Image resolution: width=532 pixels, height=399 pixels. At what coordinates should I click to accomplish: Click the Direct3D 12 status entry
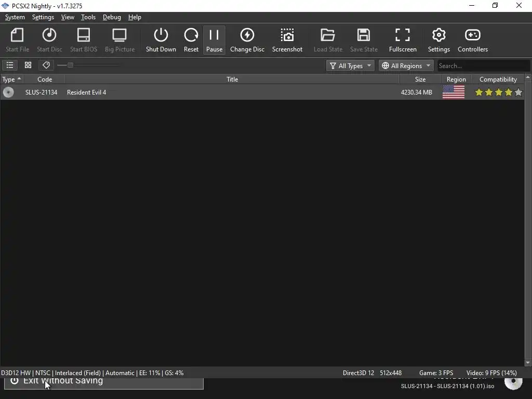pyautogui.click(x=358, y=373)
